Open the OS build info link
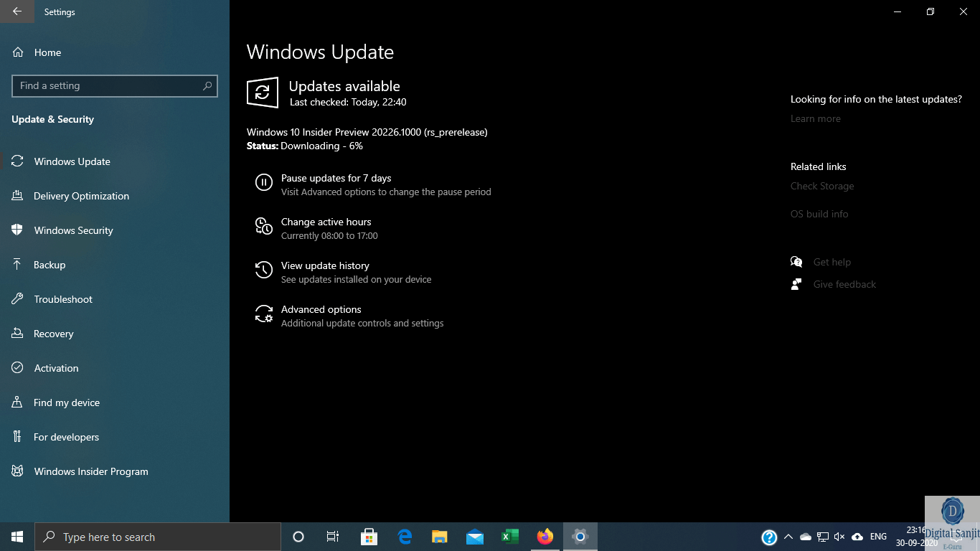The width and height of the screenshot is (980, 551). click(x=819, y=214)
